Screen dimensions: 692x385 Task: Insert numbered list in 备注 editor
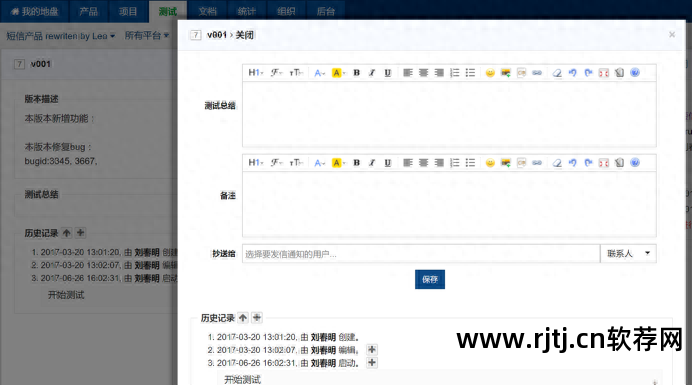pyautogui.click(x=455, y=163)
